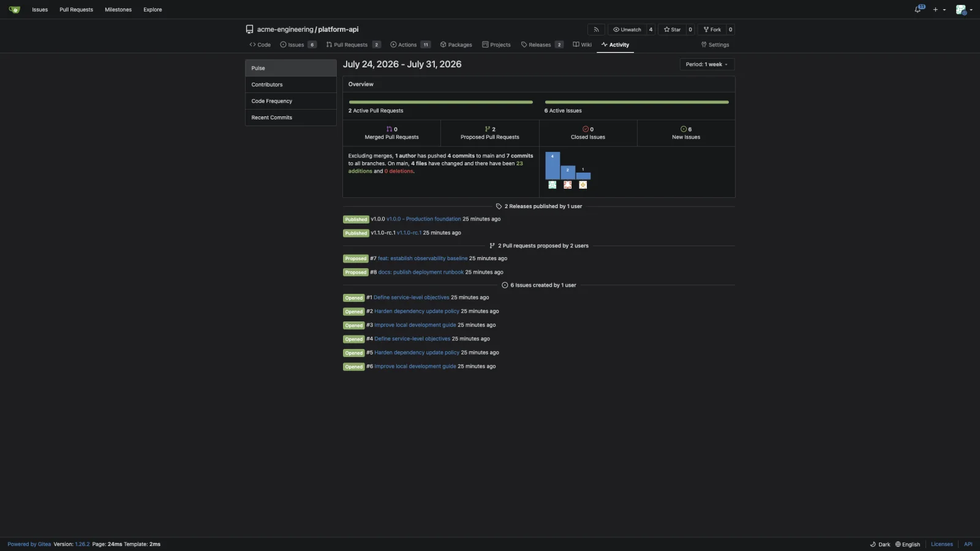View the watchers count 4

point(650,29)
